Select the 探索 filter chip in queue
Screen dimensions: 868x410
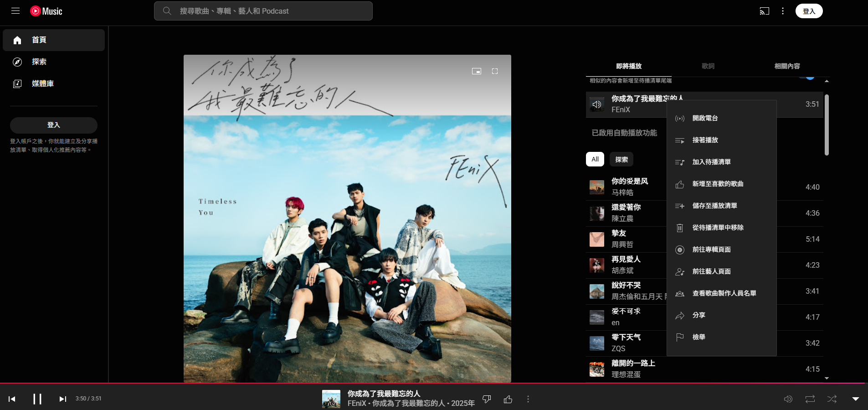click(621, 159)
